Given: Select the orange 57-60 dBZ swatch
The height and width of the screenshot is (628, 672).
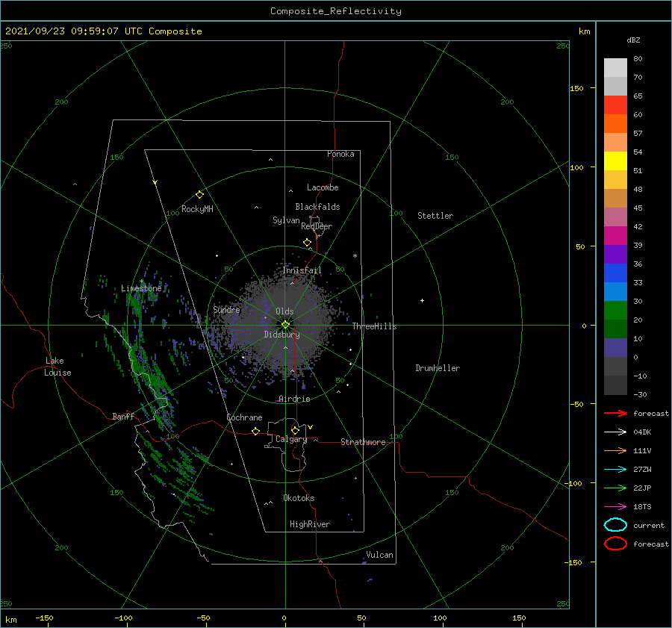Looking at the screenshot, I should (615, 123).
